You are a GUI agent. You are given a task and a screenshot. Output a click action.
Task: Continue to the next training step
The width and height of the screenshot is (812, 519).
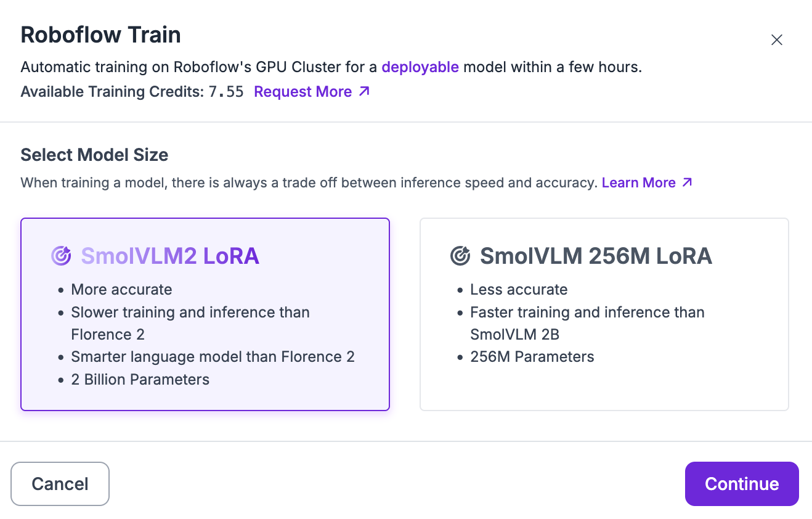point(742,484)
